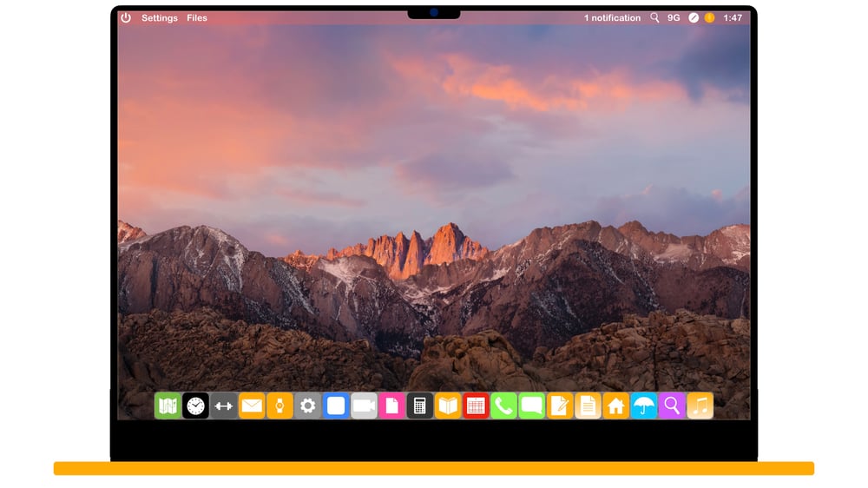Image resolution: width=868 pixels, height=488 pixels.
Task: Open the lined-page text document app
Action: (x=588, y=406)
